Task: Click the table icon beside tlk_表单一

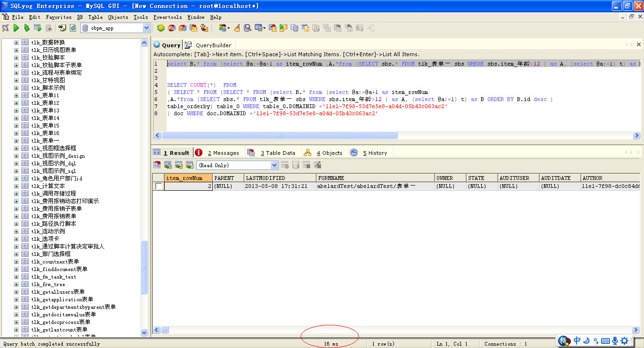Action: [25, 141]
